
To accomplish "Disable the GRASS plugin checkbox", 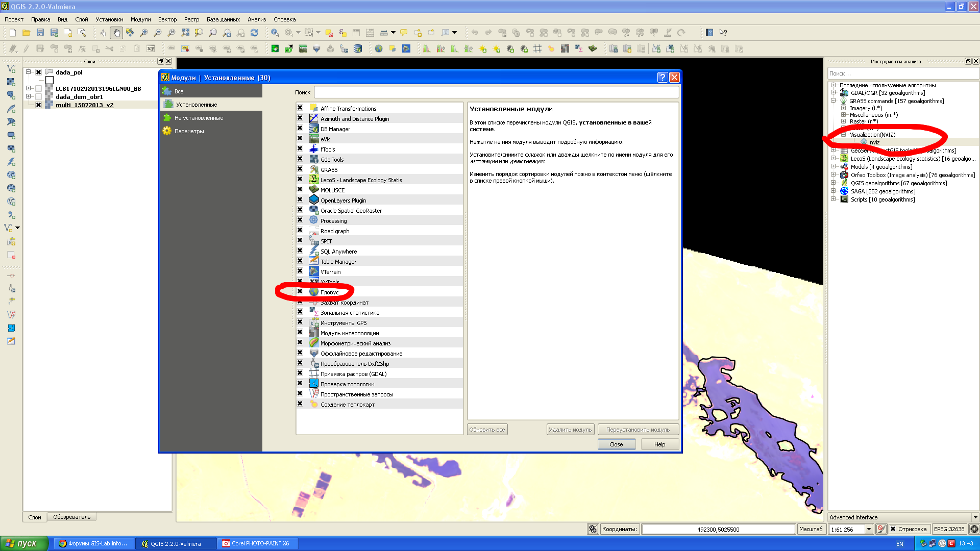I will (300, 169).
